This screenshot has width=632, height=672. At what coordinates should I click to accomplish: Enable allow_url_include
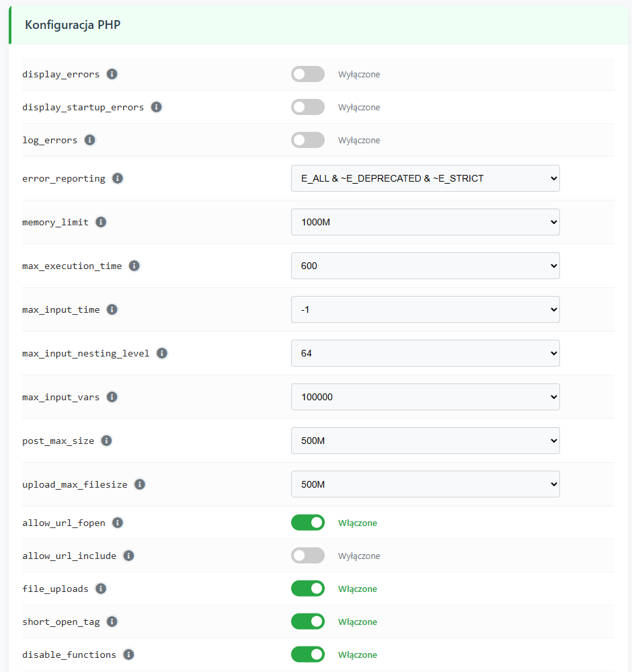point(307,555)
